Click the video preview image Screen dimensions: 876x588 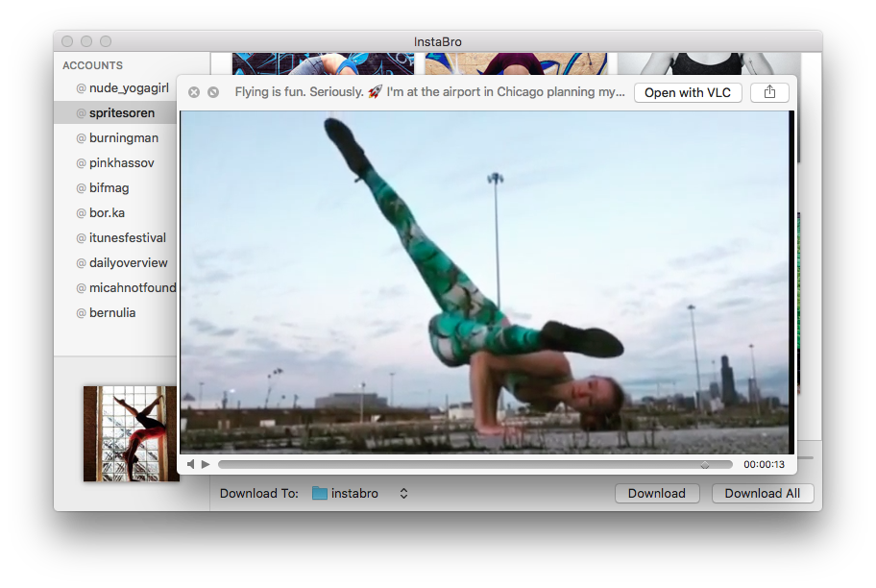coord(486,282)
